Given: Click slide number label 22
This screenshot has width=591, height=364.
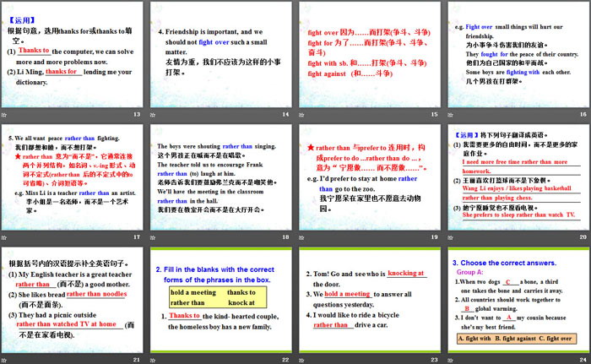Looking at the screenshot, I should click(x=285, y=360).
